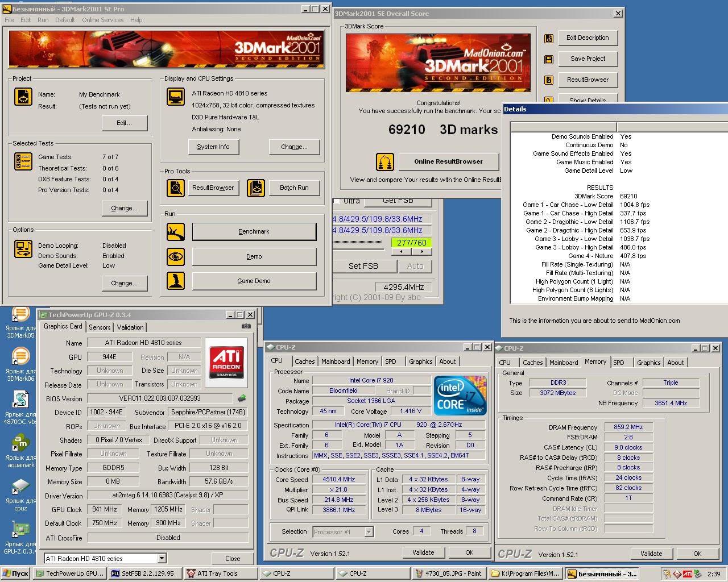
Task: Click the Options demo sounds icon
Action: click(23, 248)
